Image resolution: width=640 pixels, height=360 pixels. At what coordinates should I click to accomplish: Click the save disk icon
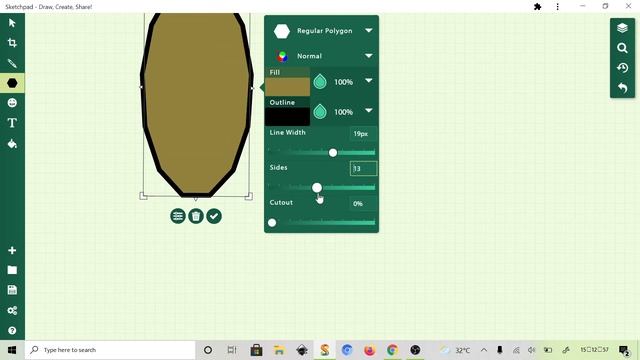coord(12,290)
